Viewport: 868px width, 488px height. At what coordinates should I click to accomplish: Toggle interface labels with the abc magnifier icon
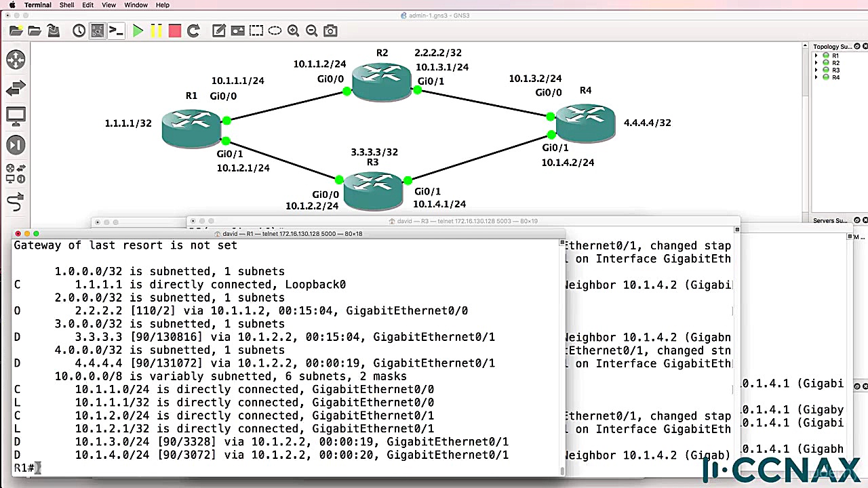pos(97,30)
